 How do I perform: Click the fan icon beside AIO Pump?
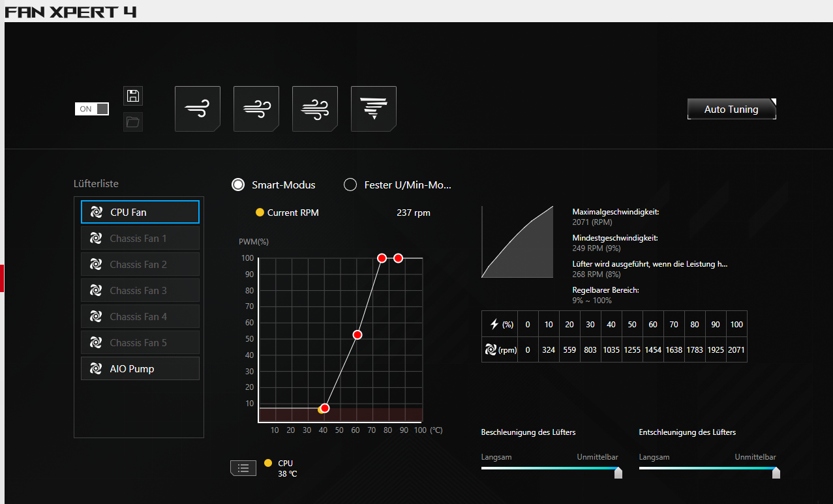[96, 368]
